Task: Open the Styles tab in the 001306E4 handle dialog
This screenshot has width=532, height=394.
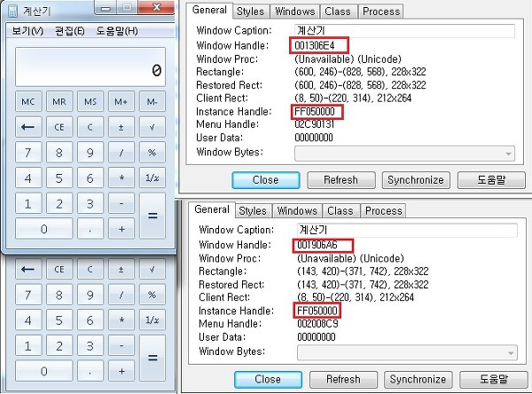Action: coord(250,12)
